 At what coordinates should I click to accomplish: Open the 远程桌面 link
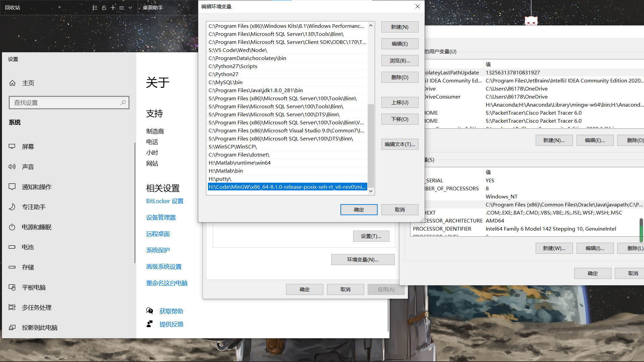[158, 234]
